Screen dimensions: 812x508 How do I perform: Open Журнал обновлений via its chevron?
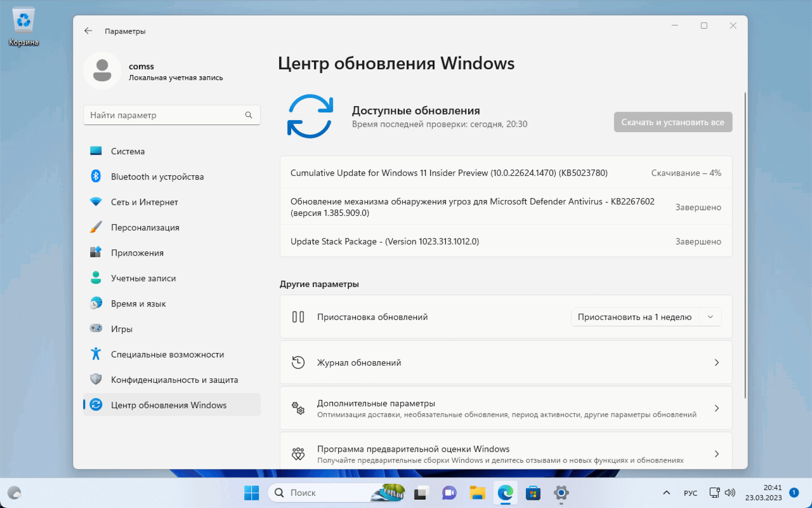[717, 363]
